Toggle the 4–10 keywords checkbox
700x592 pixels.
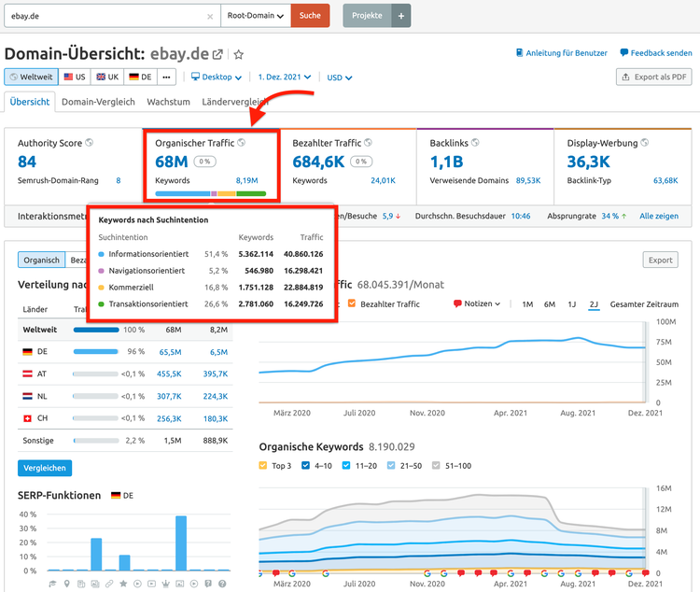coord(305,466)
